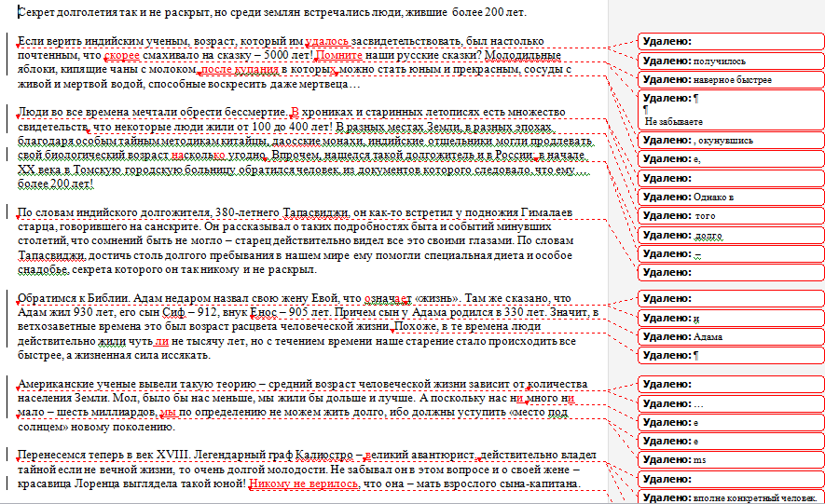Click the number '930' in the Adam paragraph
Image resolution: width=825 pixels, height=504 pixels.
(x=83, y=313)
